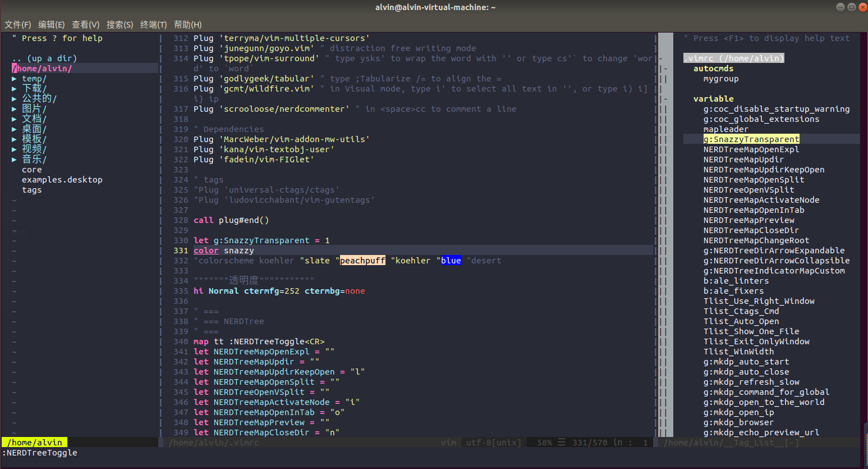868x469 pixels.
Task: Select the g:SnazzyTransparent tag in the Tag List
Action: click(x=752, y=139)
